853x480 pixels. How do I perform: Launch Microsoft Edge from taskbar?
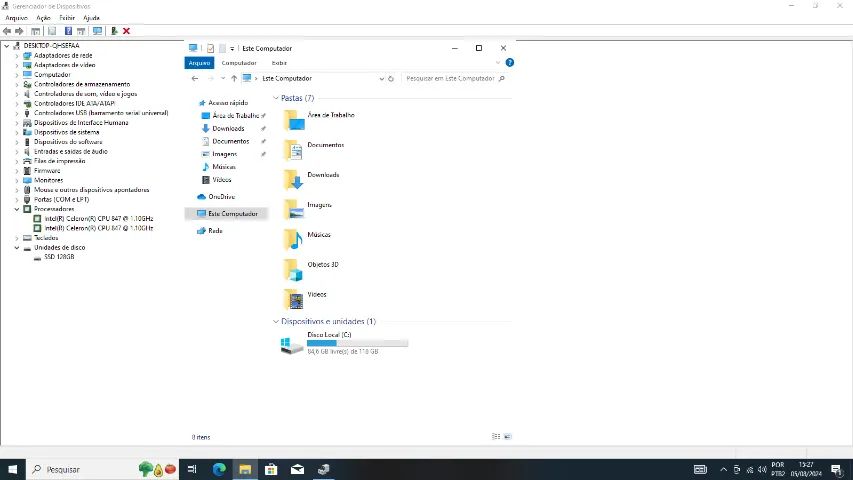click(219, 469)
